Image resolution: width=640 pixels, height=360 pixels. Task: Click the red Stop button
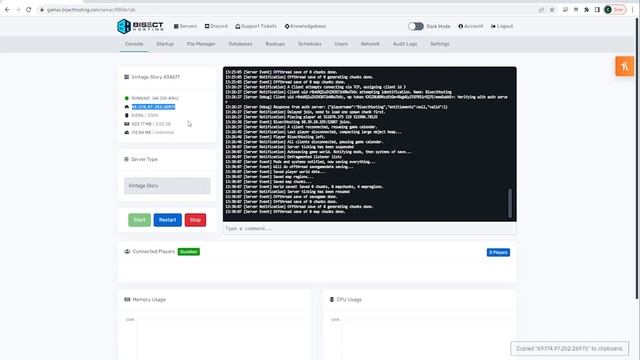[195, 220]
